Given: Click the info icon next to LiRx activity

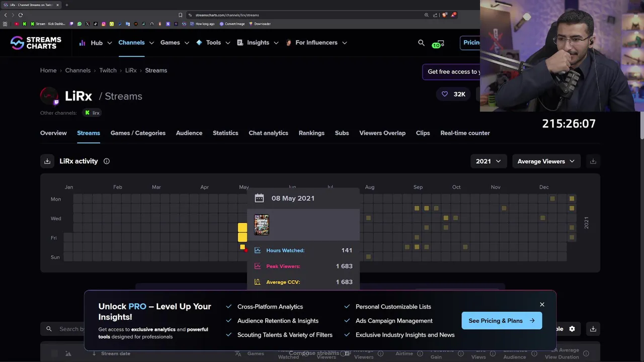Looking at the screenshot, I should coord(107,161).
